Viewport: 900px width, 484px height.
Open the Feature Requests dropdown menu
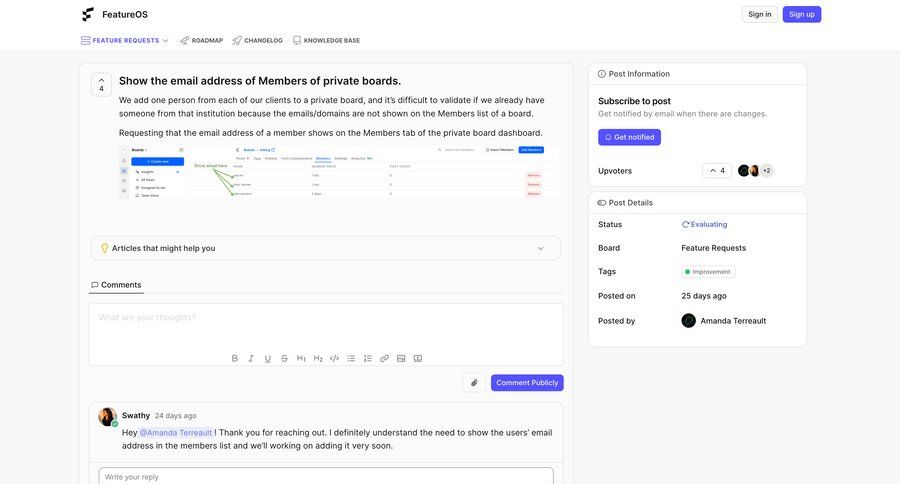pyautogui.click(x=125, y=41)
